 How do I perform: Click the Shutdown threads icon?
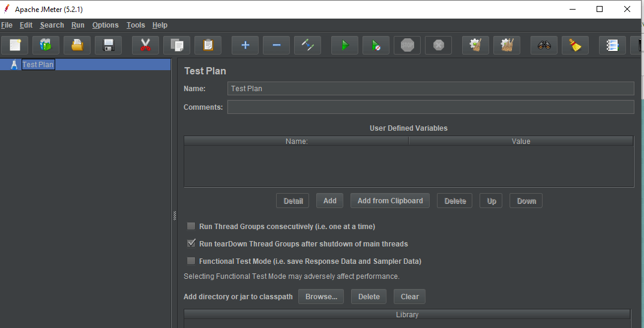click(x=439, y=45)
